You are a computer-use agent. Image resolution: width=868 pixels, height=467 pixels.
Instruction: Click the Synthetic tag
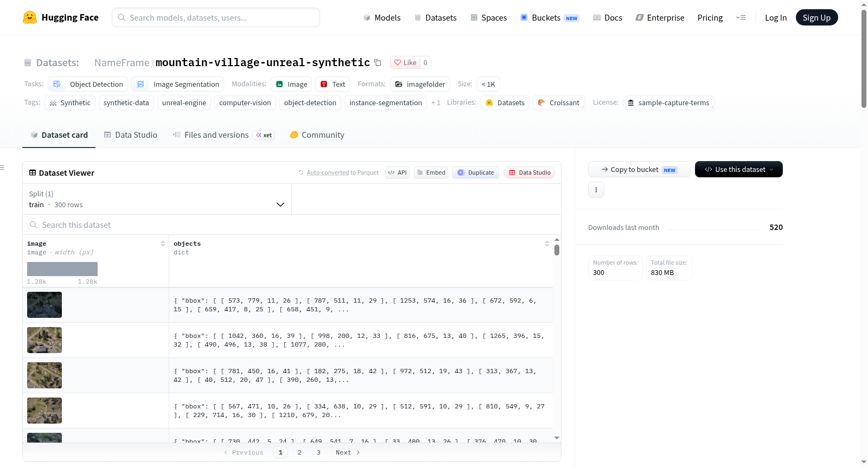tap(70, 103)
